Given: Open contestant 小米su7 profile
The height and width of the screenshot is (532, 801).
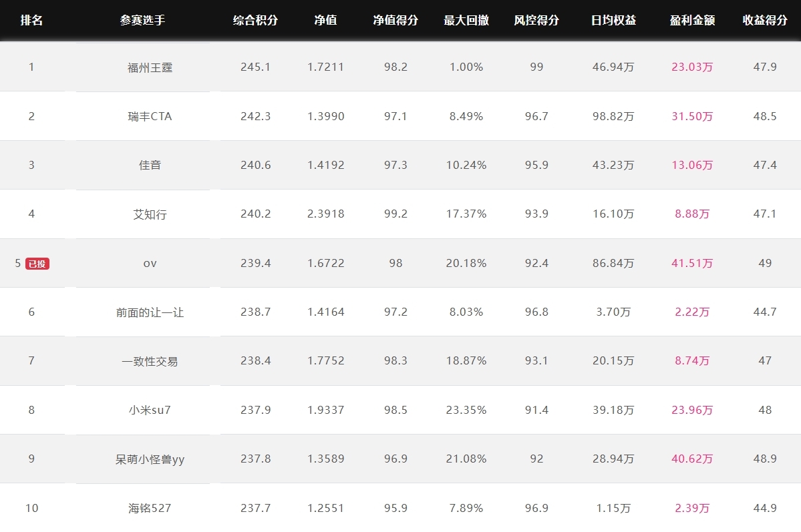Looking at the screenshot, I should coord(150,410).
